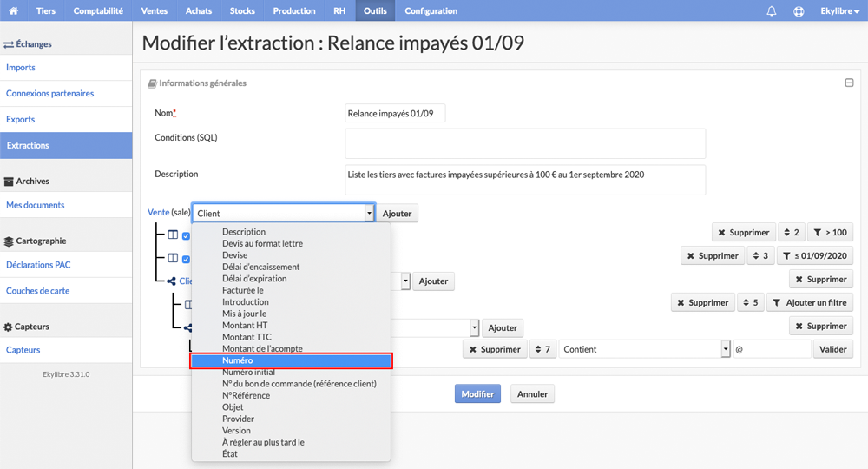Edit the Description textarea

point(525,180)
